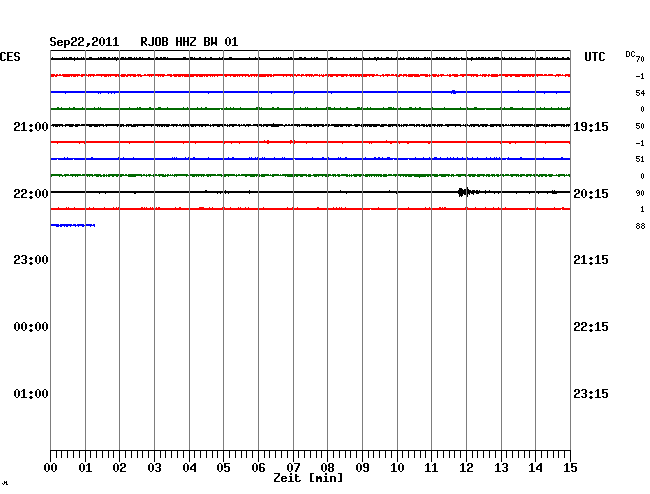
Task: Select the DC value 50
Action: click(640, 126)
